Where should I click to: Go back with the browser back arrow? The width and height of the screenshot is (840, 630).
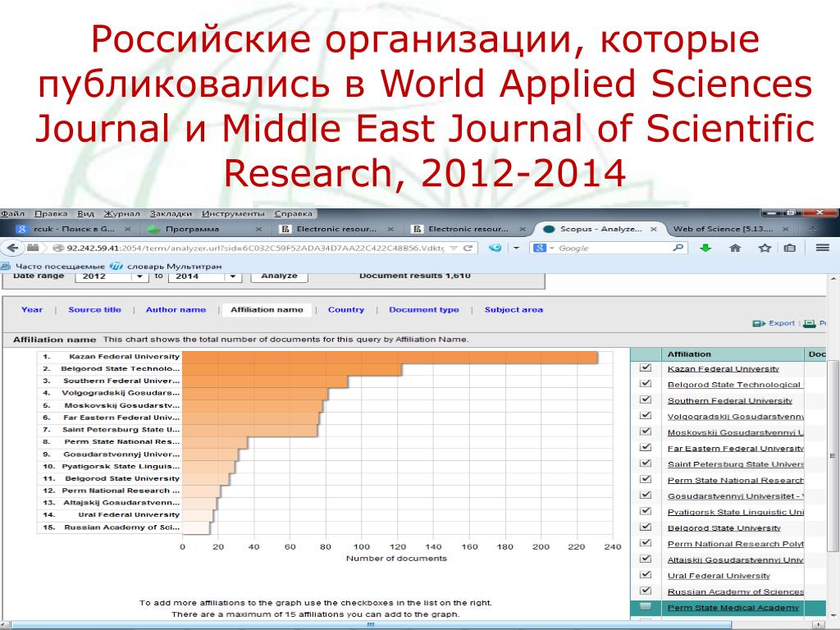pyautogui.click(x=13, y=248)
